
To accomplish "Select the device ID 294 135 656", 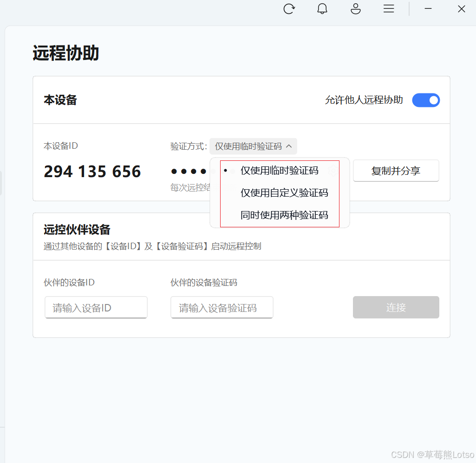I will tap(92, 171).
